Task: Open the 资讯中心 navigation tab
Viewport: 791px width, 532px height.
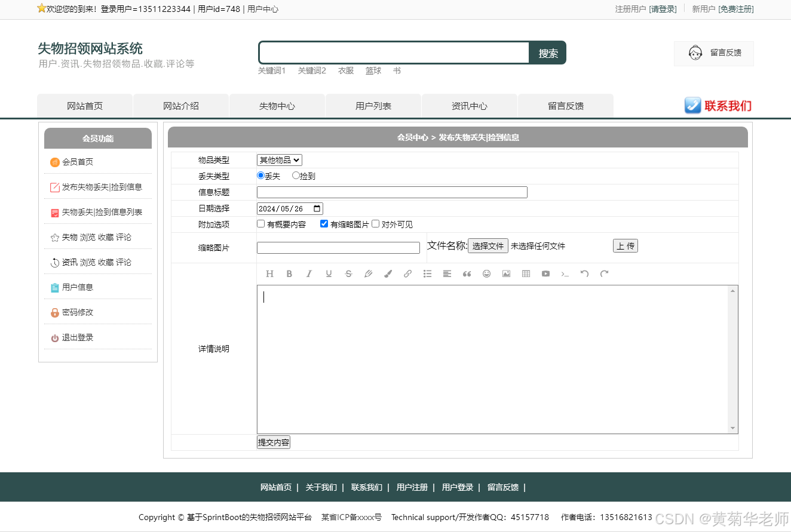Action: click(x=470, y=106)
